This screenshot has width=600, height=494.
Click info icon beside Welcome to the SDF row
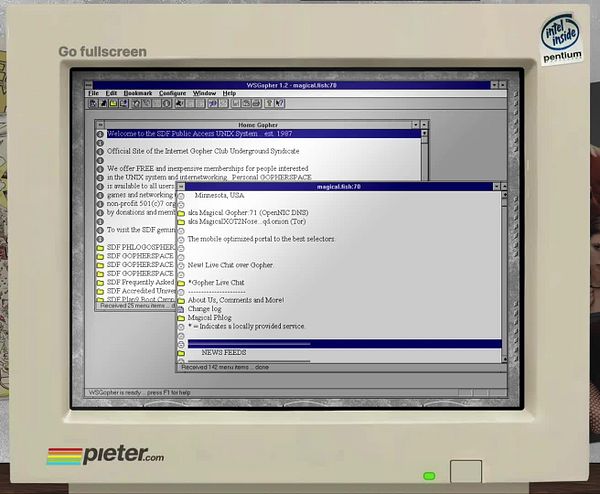click(x=100, y=134)
